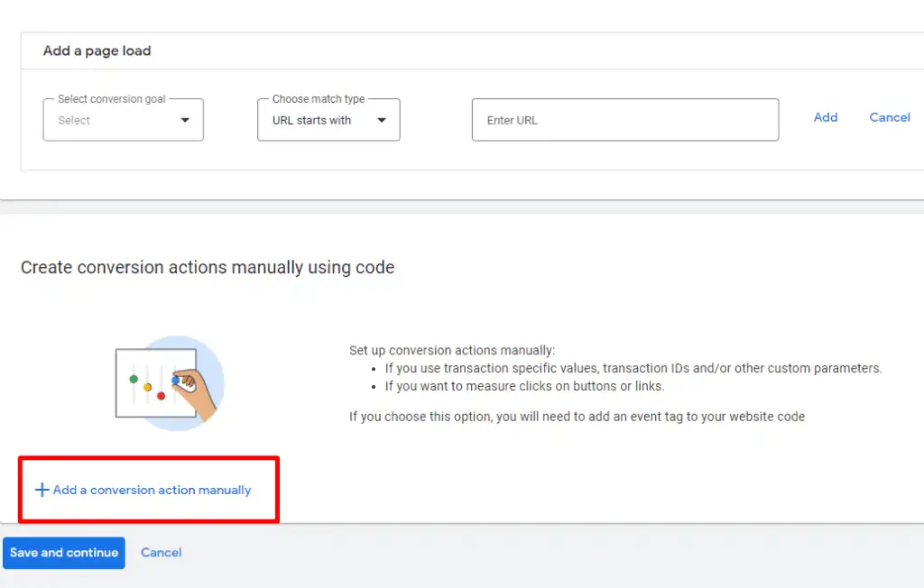The height and width of the screenshot is (588, 924).
Task: Click inside the Enter URL field
Action: 624,119
